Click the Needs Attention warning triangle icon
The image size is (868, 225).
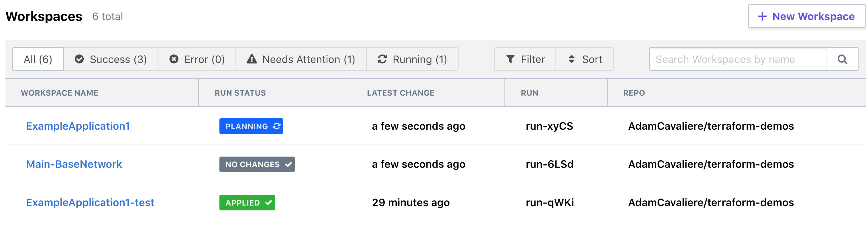coord(252,59)
